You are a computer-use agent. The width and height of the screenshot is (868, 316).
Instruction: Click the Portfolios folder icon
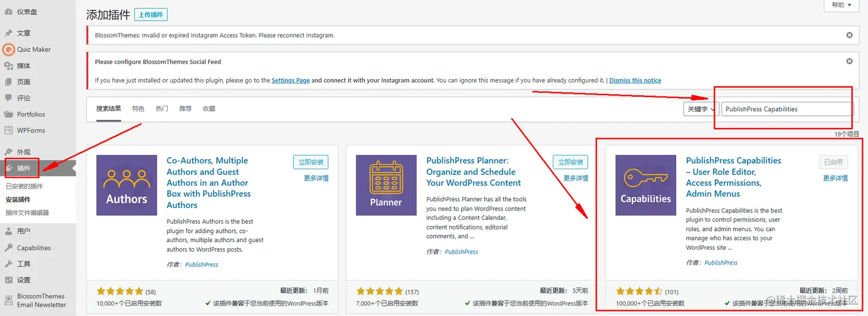[9, 114]
